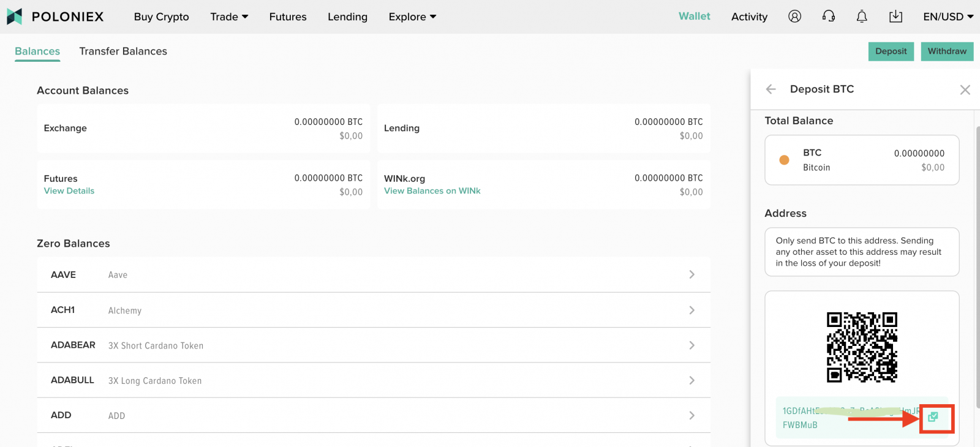This screenshot has width=980, height=447.
Task: Open the user account profile icon
Action: tap(794, 17)
